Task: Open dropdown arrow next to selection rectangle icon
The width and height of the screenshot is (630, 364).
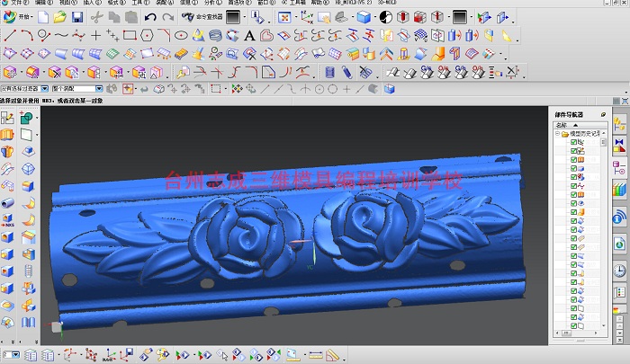Action: (x=225, y=89)
